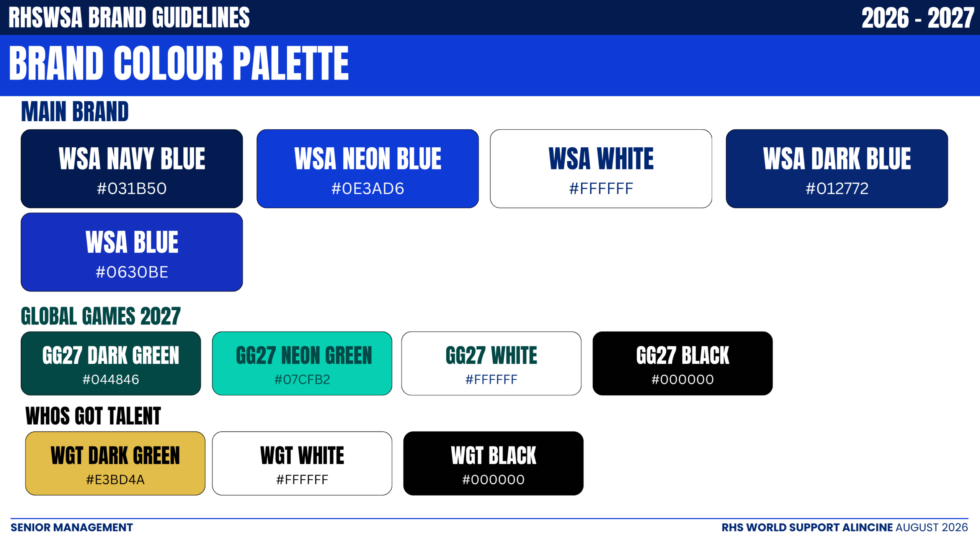980x551 pixels.
Task: Select the Main Brand section heading
Action: 75,112
